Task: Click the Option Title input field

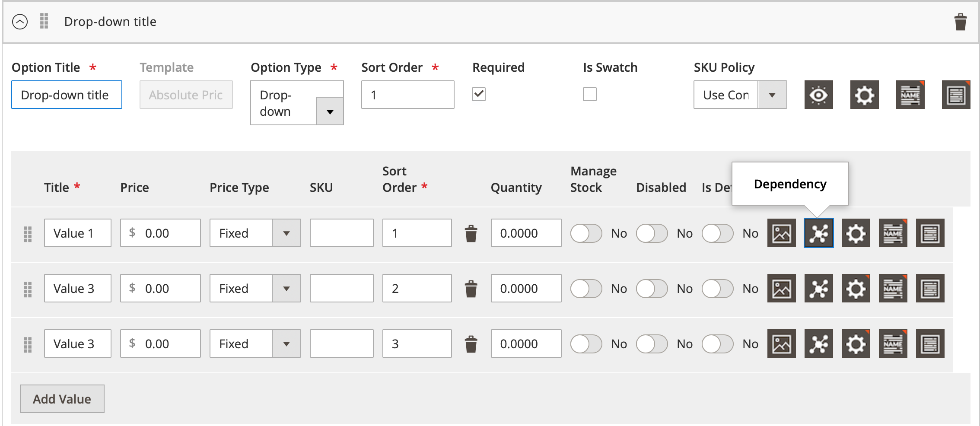Action: point(67,95)
